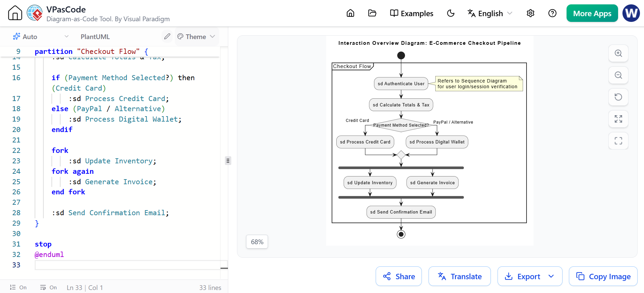Click empty code line 33 in the editor
The height and width of the screenshot is (293, 644).
coord(128,265)
